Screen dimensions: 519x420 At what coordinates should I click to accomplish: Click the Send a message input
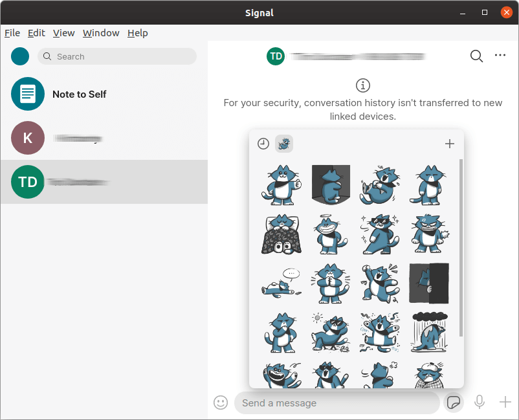[x=337, y=403]
